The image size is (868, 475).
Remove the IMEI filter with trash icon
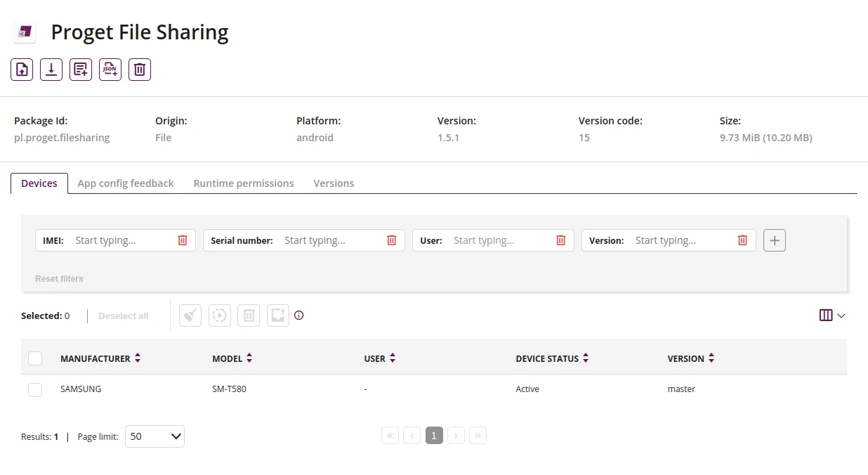(x=183, y=240)
